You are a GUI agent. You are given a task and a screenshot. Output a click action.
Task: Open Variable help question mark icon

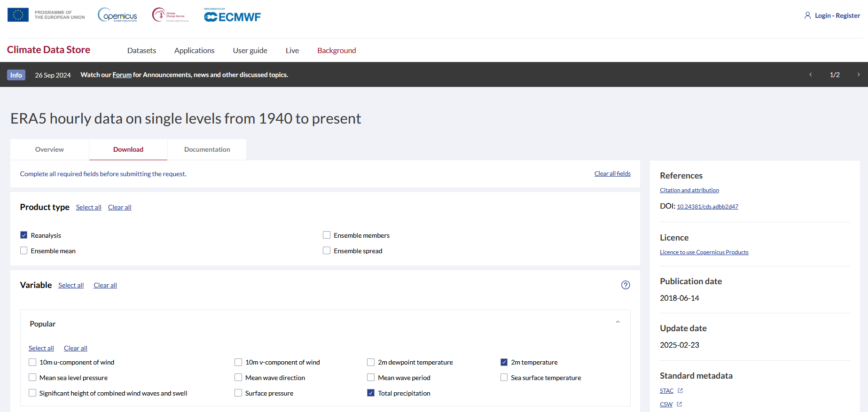tap(626, 285)
